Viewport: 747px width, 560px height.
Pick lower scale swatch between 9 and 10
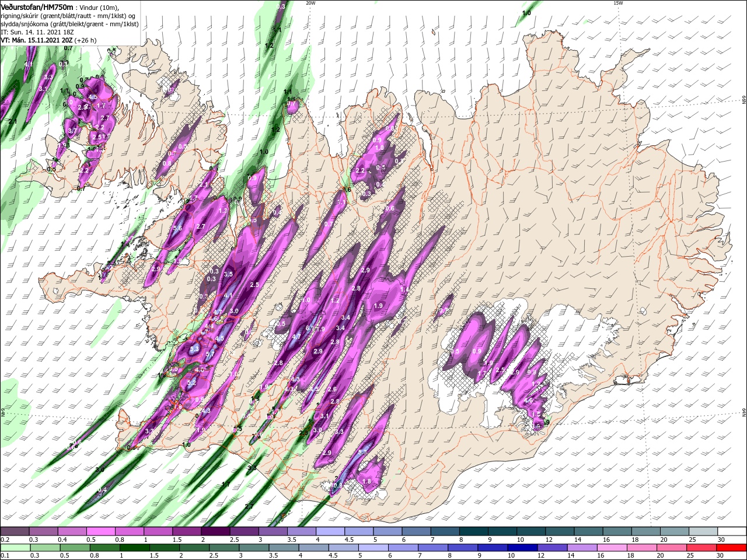pyautogui.click(x=492, y=548)
